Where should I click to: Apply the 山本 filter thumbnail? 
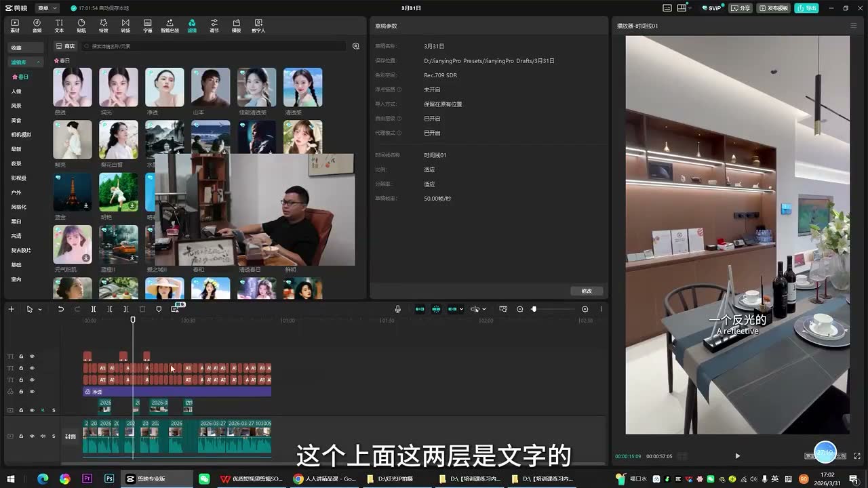211,87
